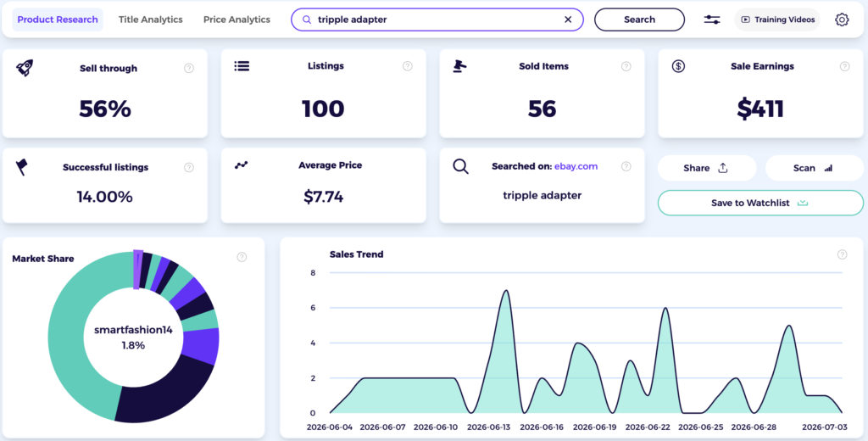Open Training Videos

777,20
